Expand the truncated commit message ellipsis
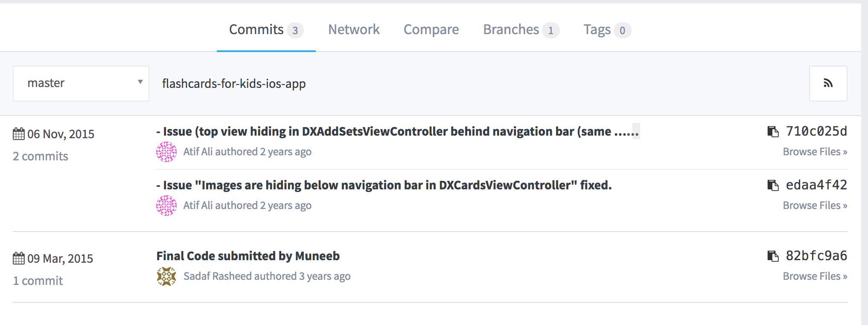 pos(635,131)
